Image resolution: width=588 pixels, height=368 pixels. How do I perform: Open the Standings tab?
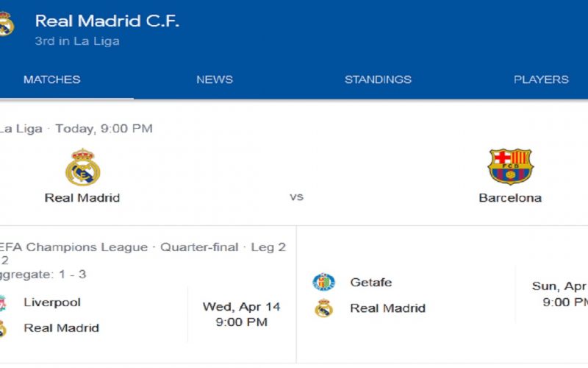pos(378,79)
